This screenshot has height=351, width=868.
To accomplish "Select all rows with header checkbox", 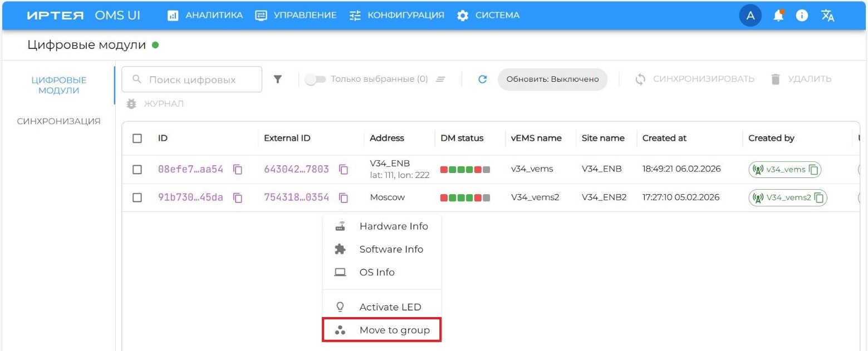I will (137, 139).
